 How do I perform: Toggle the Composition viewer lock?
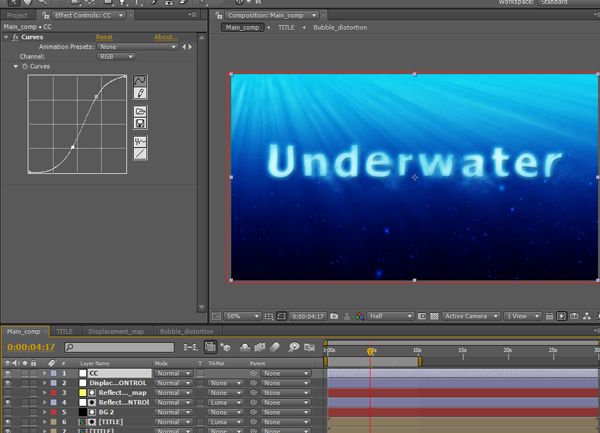coord(218,15)
